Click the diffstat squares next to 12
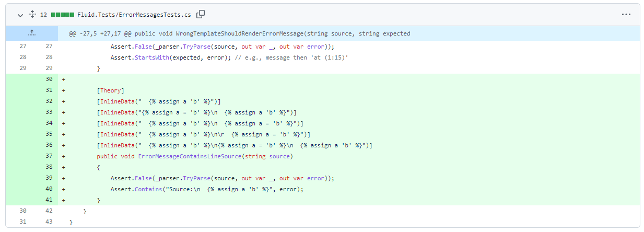 62,15
